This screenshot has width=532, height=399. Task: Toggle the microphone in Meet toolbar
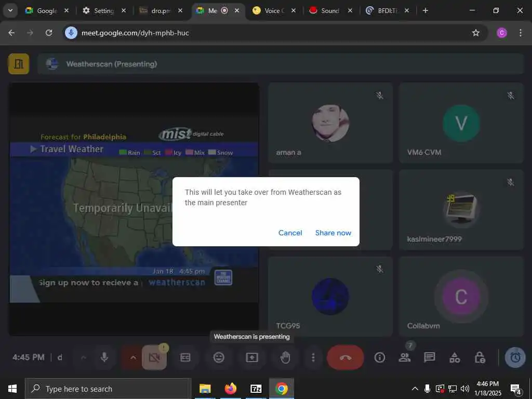click(104, 357)
